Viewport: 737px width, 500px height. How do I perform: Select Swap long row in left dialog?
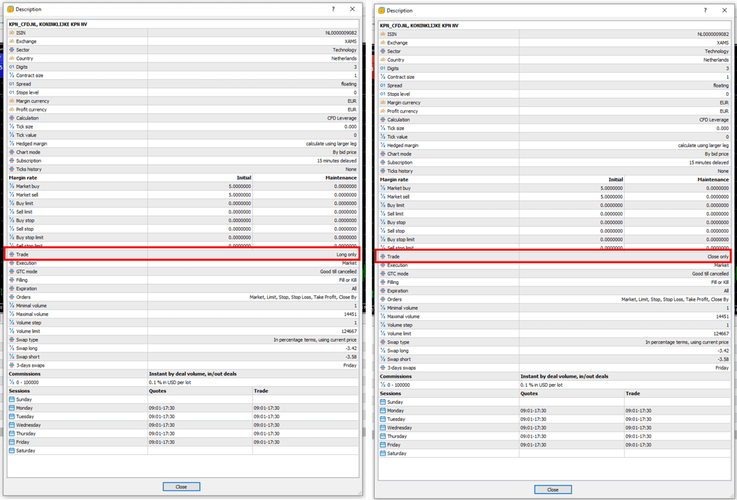pos(182,348)
